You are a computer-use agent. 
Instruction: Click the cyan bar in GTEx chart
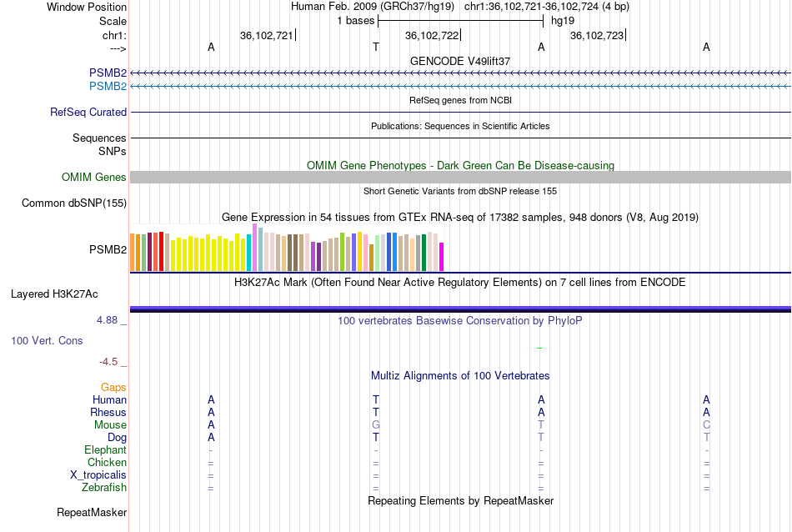[248, 253]
